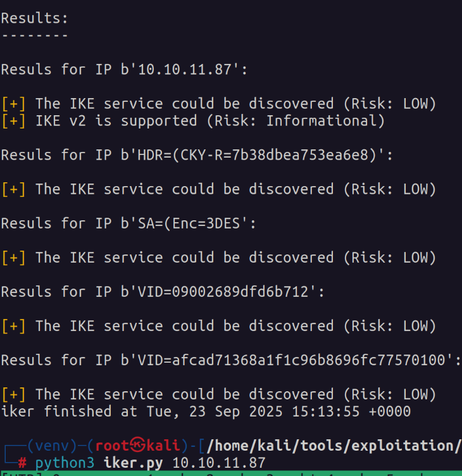
Task: Click the VID=afcad71368a1f1c96b8696fc77570100 result heading
Action: click(230, 360)
